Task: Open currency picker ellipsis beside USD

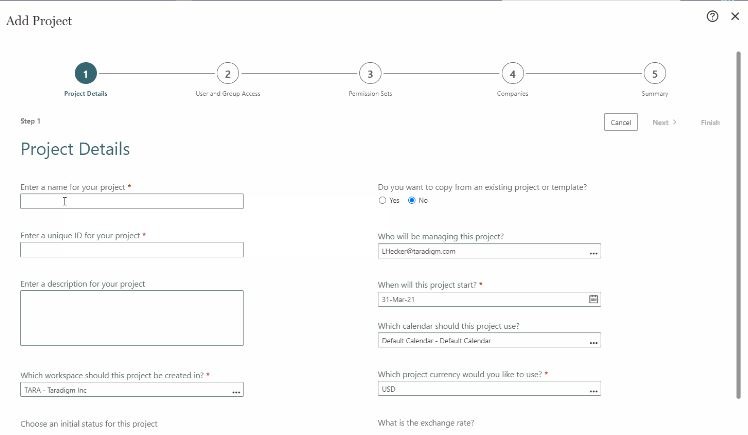Action: tap(593, 391)
